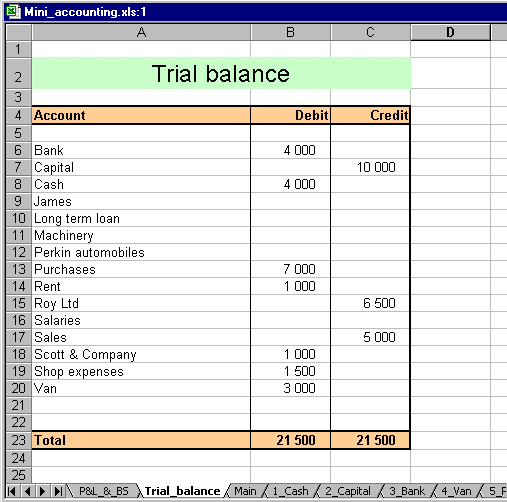507x502 pixels.
Task: Select the Total debit cell 21 500
Action: click(290, 440)
